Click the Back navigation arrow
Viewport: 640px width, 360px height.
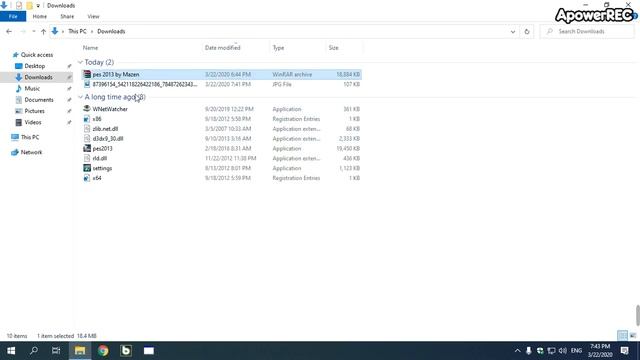(9, 31)
